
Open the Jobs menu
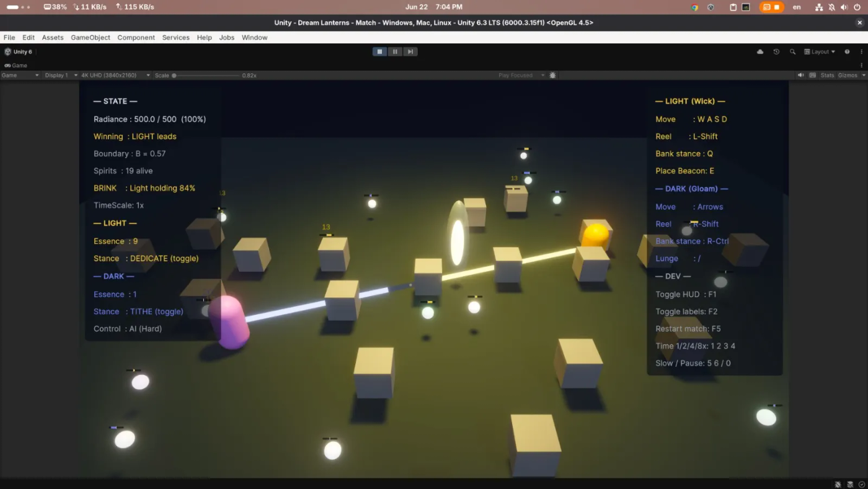click(x=227, y=37)
